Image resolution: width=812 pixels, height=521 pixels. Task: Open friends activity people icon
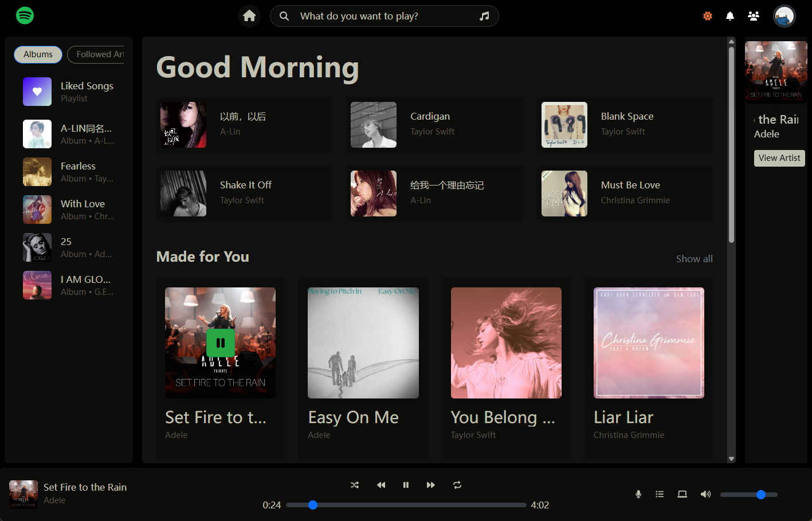[x=754, y=16]
